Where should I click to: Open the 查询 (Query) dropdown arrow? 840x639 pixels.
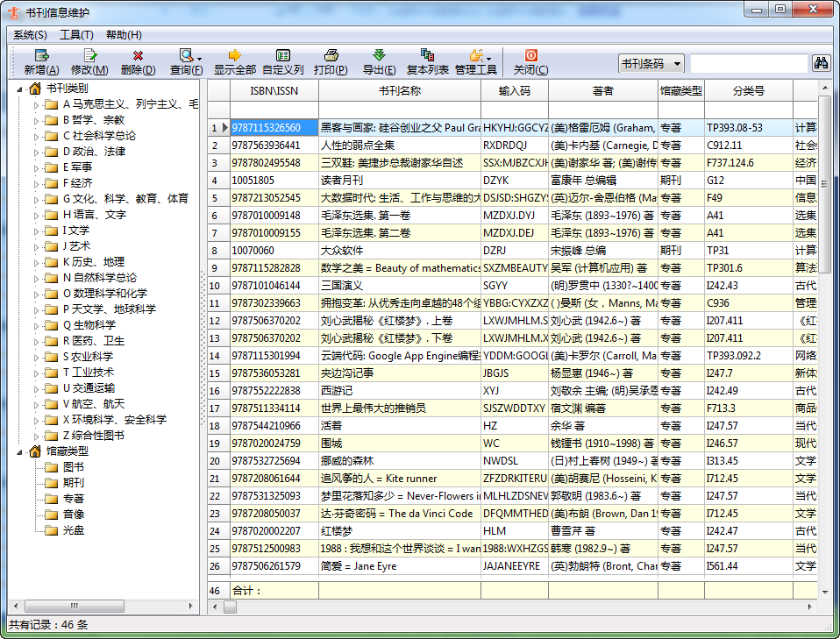[x=200, y=59]
